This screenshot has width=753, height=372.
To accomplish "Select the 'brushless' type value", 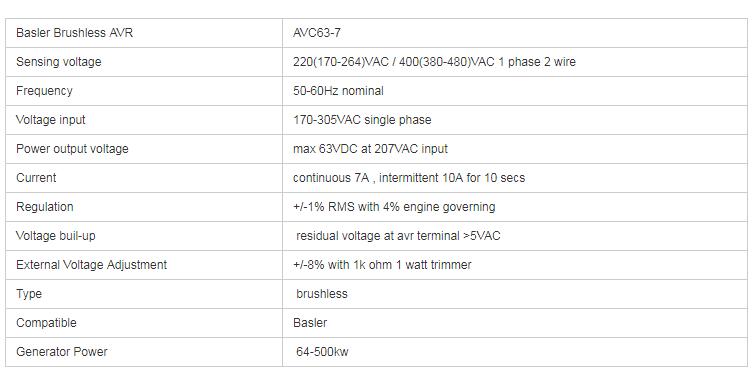I will (x=322, y=294).
